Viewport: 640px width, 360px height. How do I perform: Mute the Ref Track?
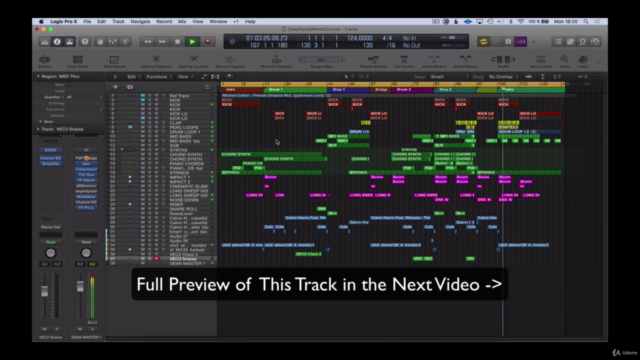pyautogui.click(x=142, y=96)
